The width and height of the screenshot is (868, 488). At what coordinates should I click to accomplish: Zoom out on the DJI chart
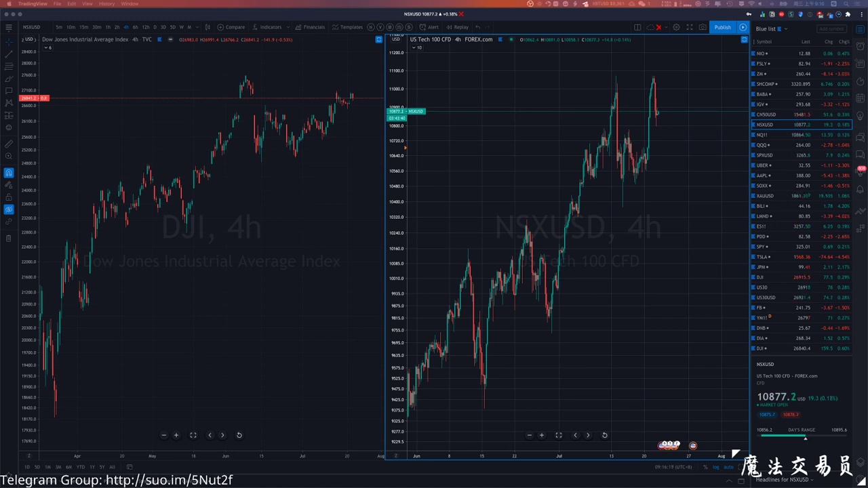click(164, 435)
